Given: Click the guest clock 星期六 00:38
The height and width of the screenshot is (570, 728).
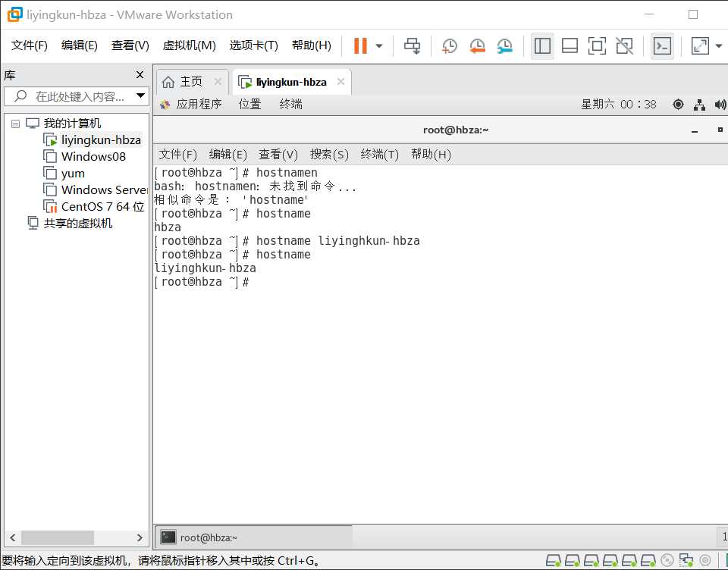Looking at the screenshot, I should click(x=619, y=105).
